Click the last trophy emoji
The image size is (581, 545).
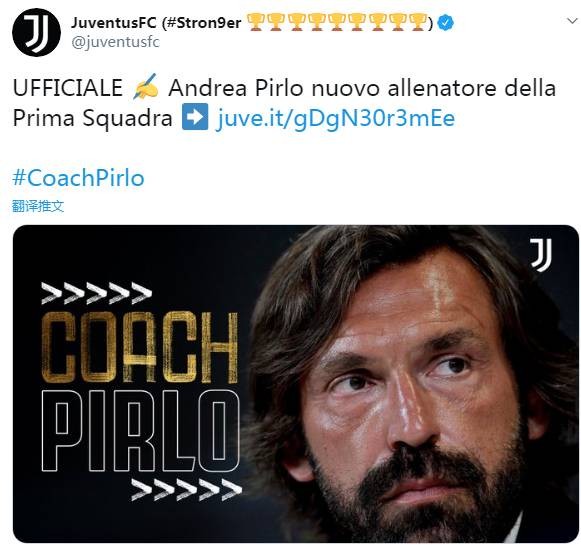[x=418, y=22]
